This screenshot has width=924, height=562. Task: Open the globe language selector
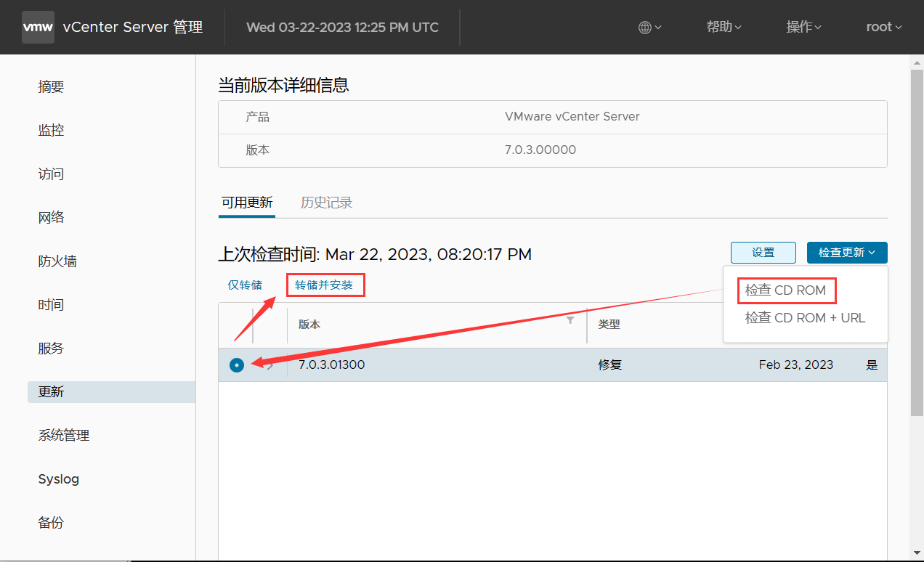[649, 28]
